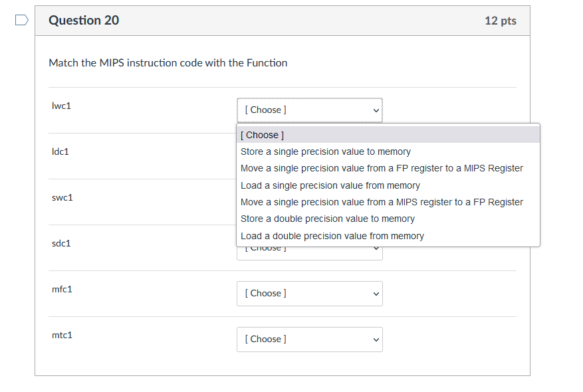This screenshot has width=583, height=392.
Task: Click the 12 pts label
Action: 500,21
